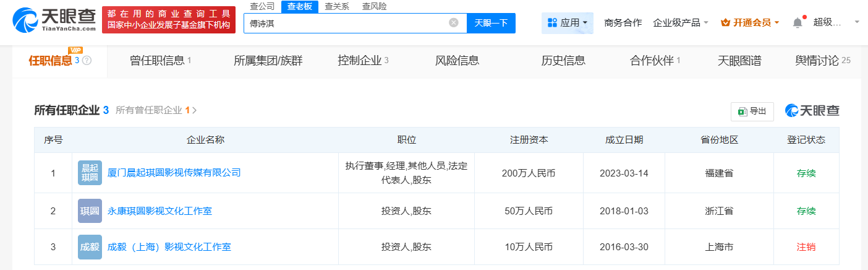Expand 所有曾任职企业 with the chevron
Screen dimensions: 868x270
click(195, 110)
